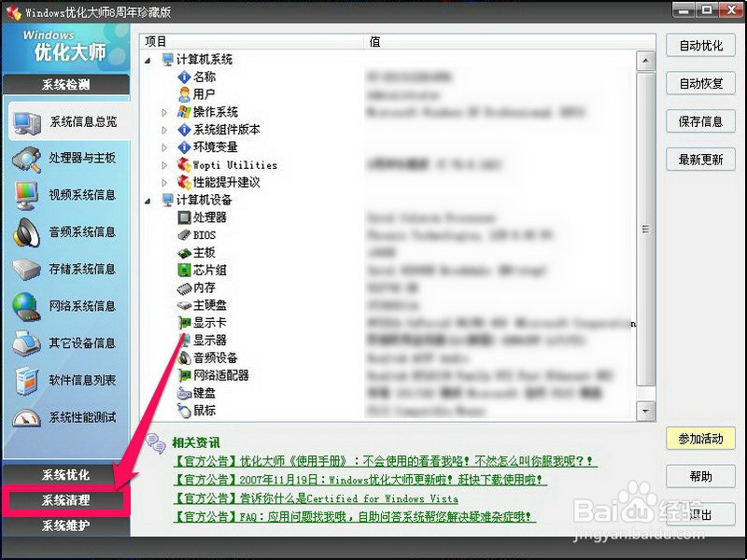Expand the 环境变量 node
The height and width of the screenshot is (560, 747).
pos(164,147)
